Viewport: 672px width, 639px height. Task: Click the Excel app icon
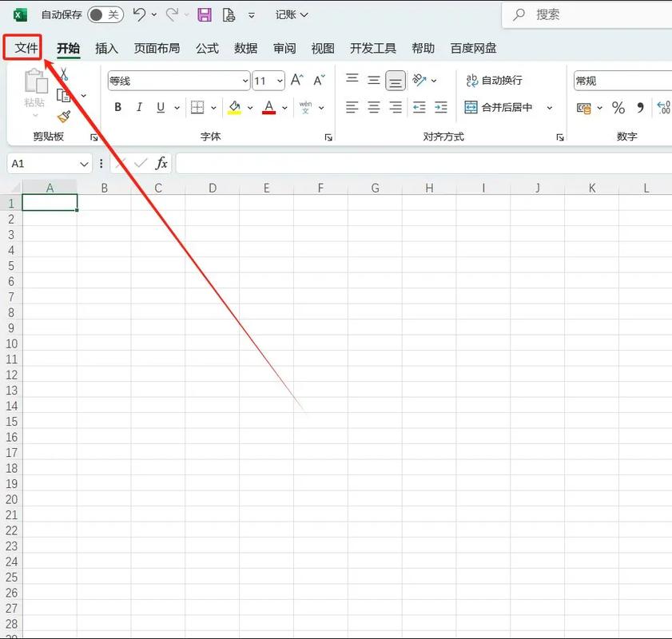(20, 15)
